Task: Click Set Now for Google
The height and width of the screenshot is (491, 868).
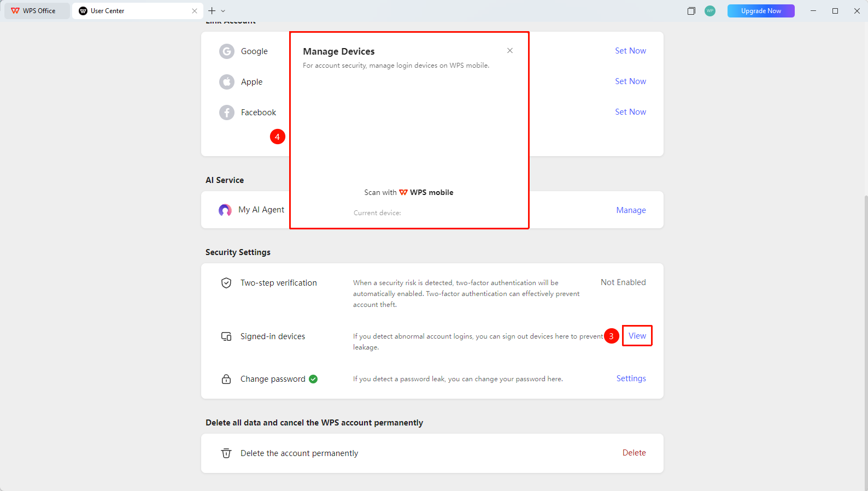Action: tap(630, 51)
